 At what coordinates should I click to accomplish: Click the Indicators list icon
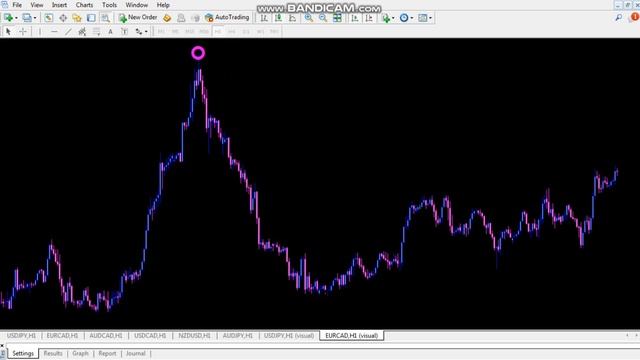tap(385, 18)
